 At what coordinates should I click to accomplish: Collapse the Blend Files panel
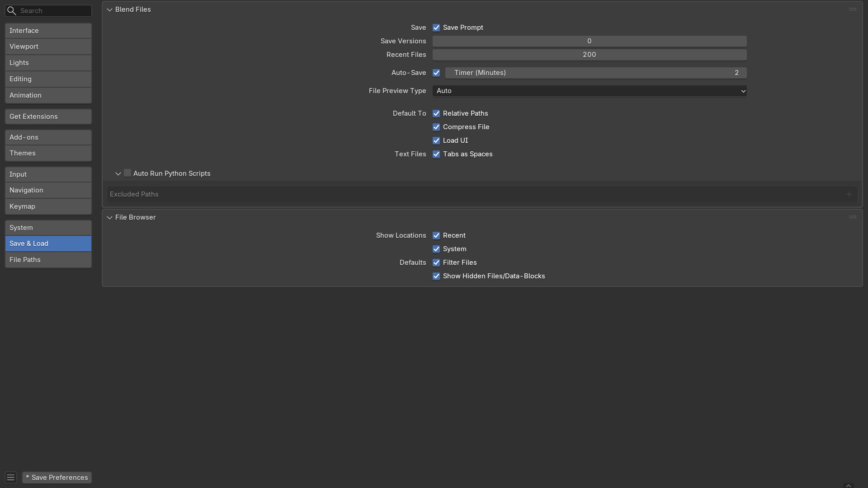(x=109, y=9)
